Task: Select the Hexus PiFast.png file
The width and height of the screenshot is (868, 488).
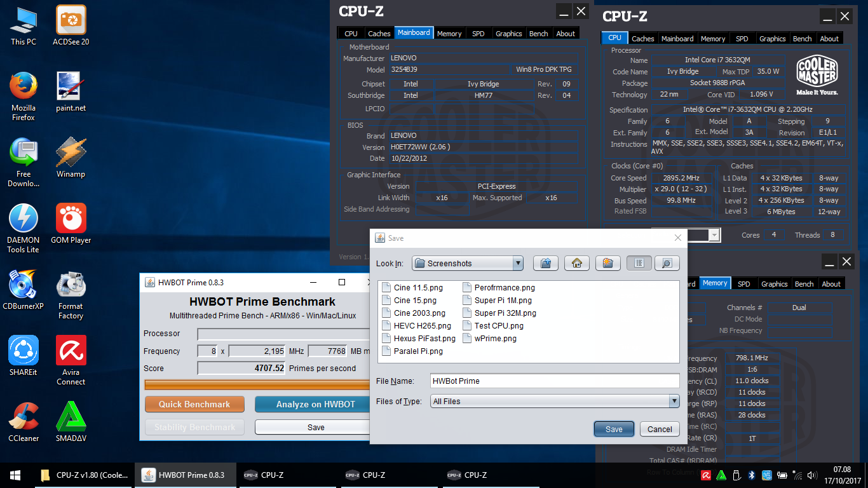Action: point(419,339)
